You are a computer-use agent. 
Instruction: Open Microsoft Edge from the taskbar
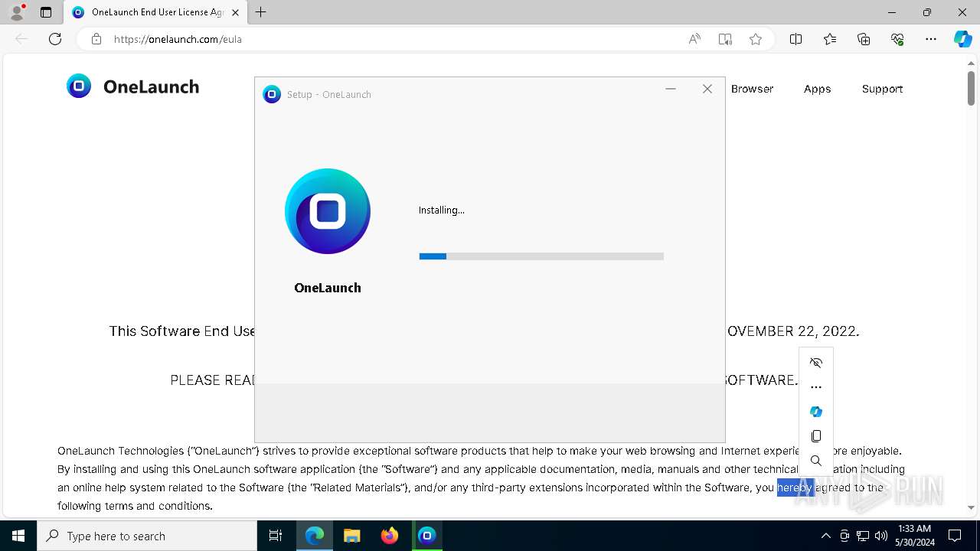pyautogui.click(x=315, y=536)
